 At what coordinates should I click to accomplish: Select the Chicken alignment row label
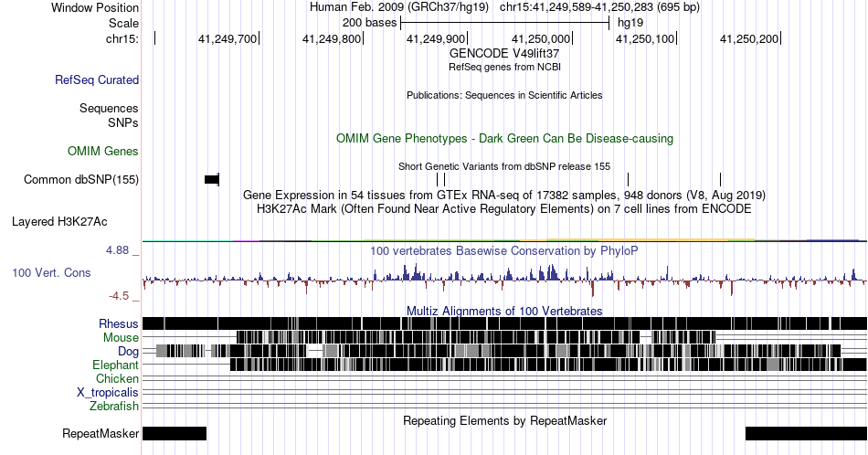click(x=117, y=378)
